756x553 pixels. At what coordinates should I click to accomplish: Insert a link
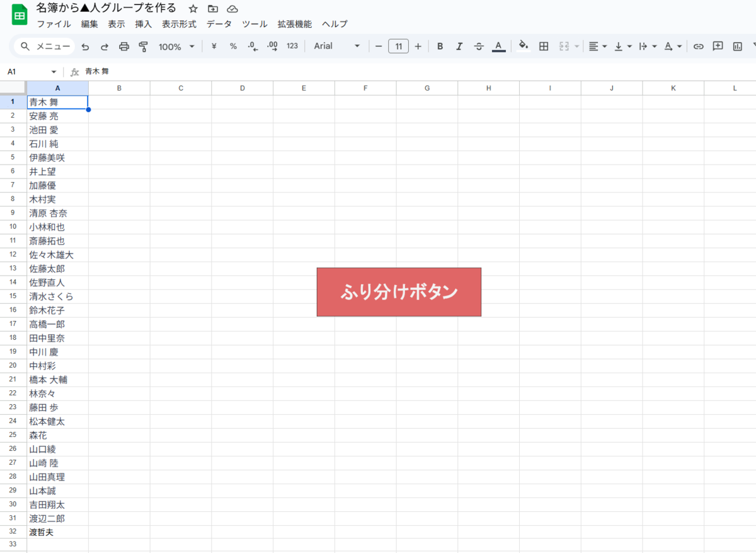[698, 46]
